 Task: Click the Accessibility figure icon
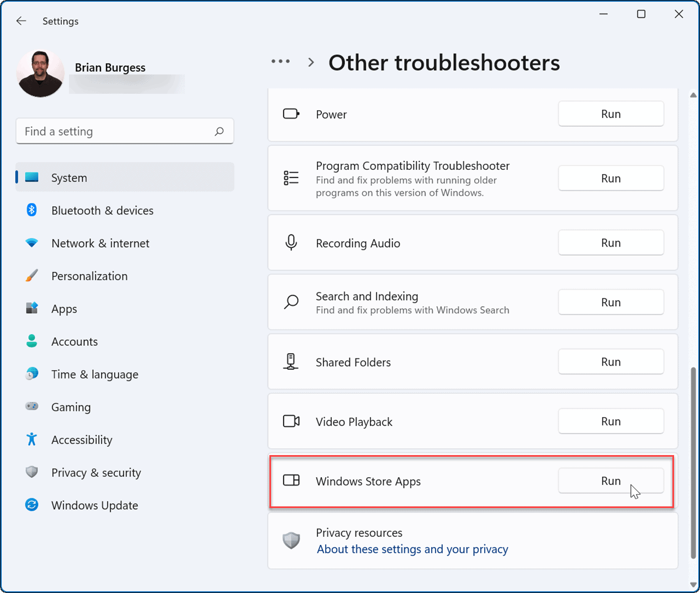[x=32, y=440]
